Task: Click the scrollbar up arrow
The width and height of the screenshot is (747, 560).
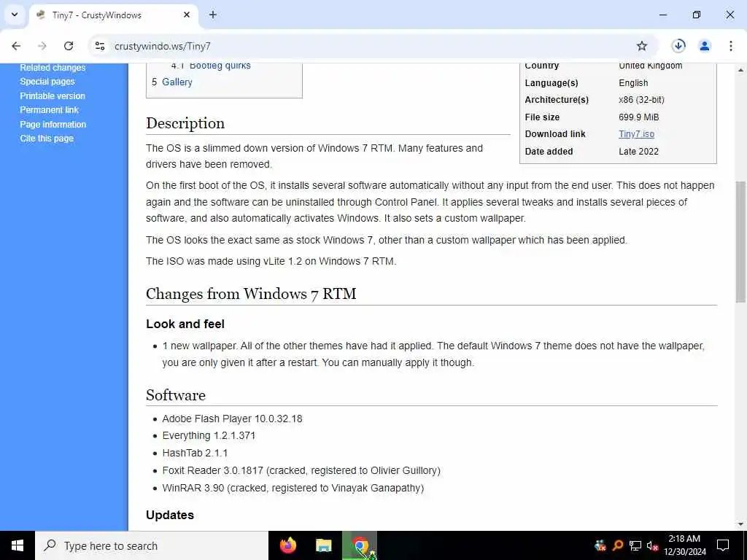Action: [740, 69]
